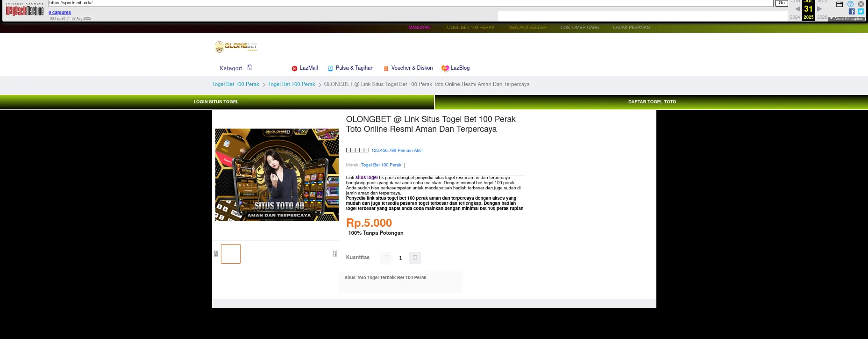This screenshot has height=339, width=868.
Task: Click the LazMall red icon
Action: (x=294, y=68)
